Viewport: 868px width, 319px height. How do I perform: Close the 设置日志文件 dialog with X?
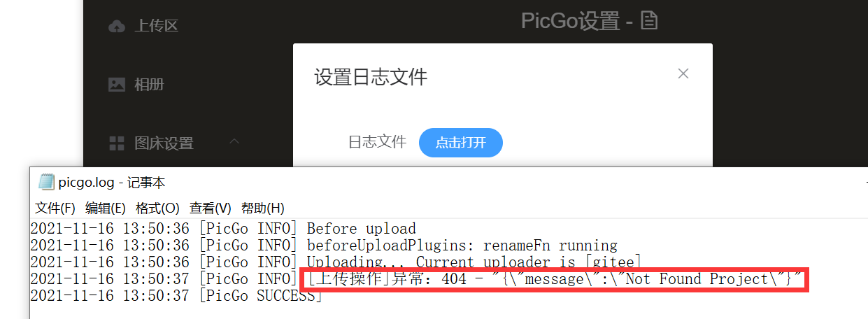[x=683, y=73]
